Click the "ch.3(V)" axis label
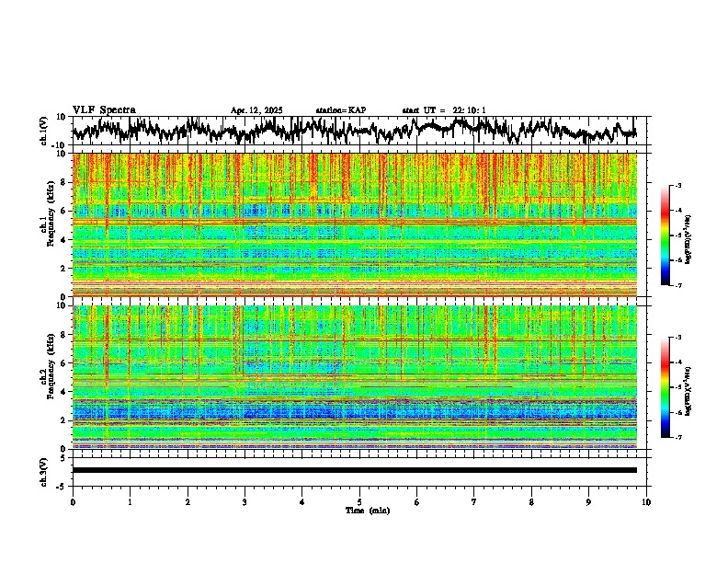This screenshot has width=728, height=563. tap(44, 472)
